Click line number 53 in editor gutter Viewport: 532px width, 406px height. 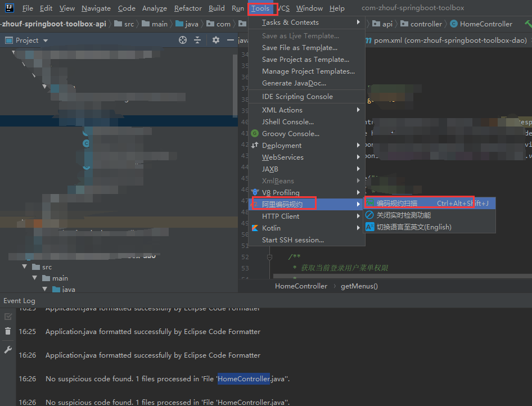click(245, 268)
